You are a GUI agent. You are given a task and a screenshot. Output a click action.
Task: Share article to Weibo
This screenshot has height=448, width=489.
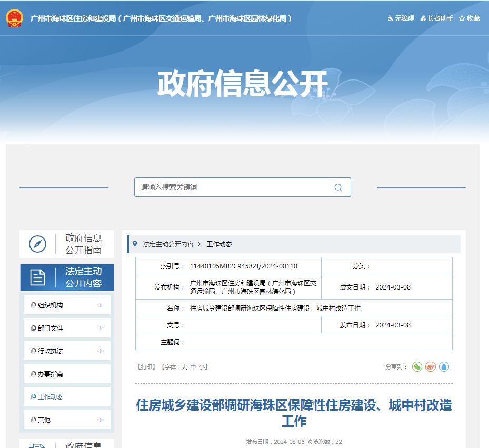(x=431, y=367)
